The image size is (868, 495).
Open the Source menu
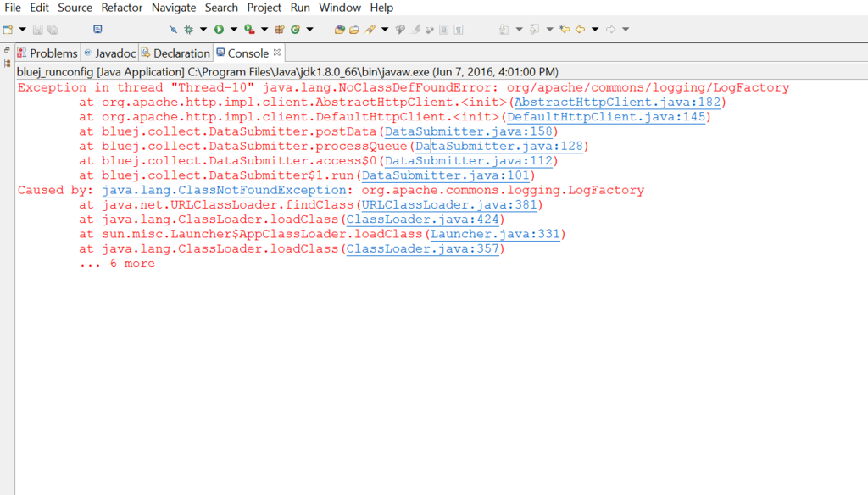[x=75, y=8]
